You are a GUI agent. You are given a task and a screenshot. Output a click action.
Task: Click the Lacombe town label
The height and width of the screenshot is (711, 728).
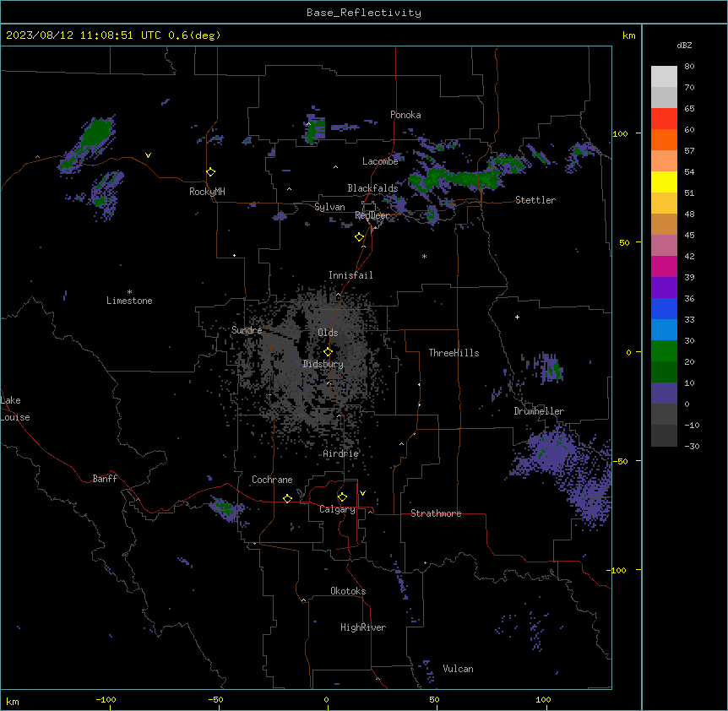coord(380,161)
